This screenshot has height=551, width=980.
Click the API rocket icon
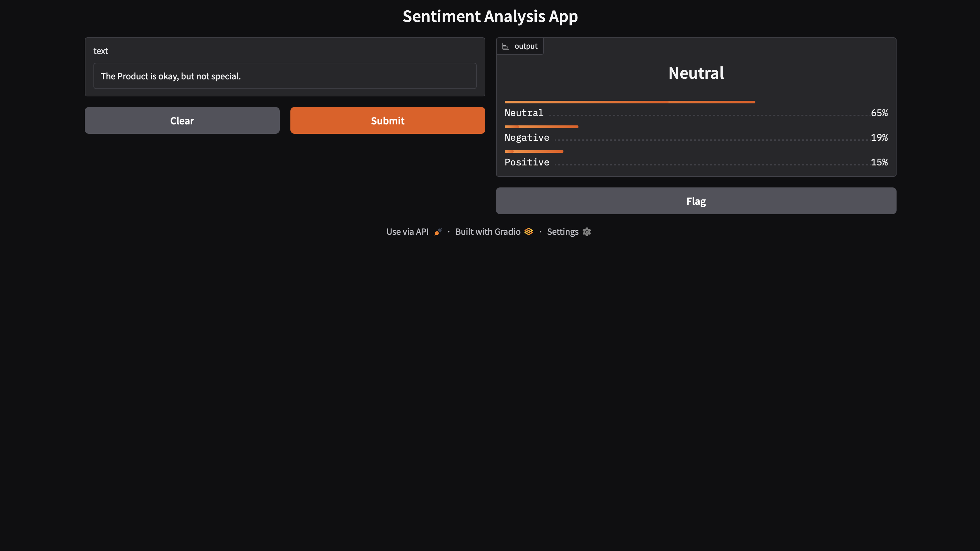point(438,232)
